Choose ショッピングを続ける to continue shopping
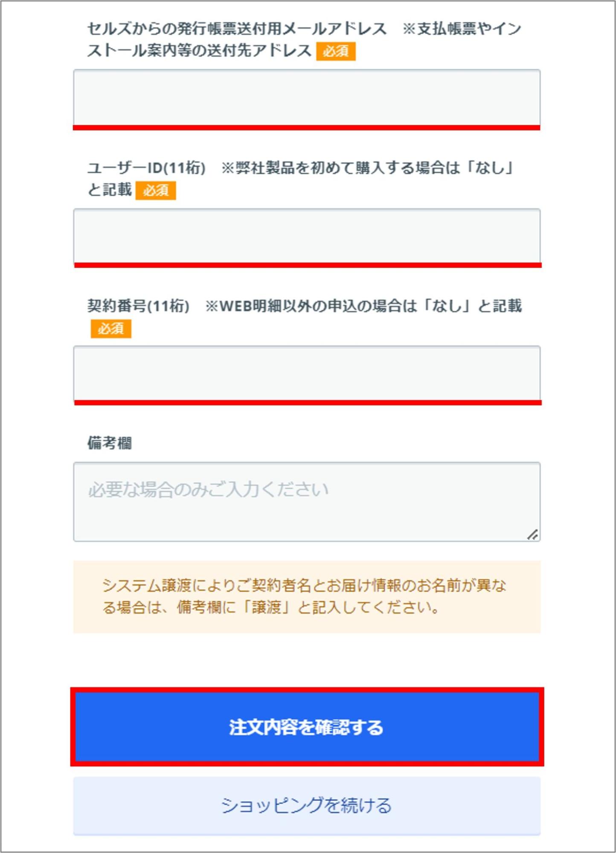616x853 pixels. pyautogui.click(x=307, y=806)
